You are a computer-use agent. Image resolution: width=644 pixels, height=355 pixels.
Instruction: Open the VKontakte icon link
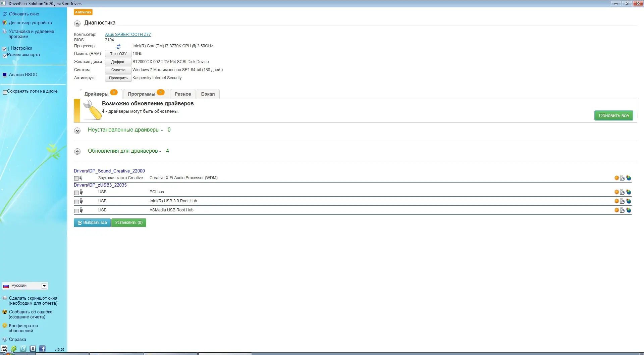[x=33, y=349]
